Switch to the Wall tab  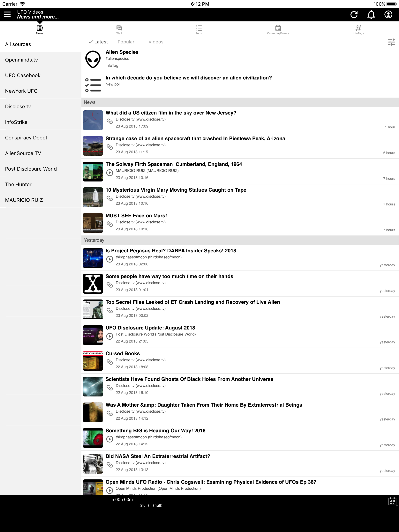pos(119,30)
